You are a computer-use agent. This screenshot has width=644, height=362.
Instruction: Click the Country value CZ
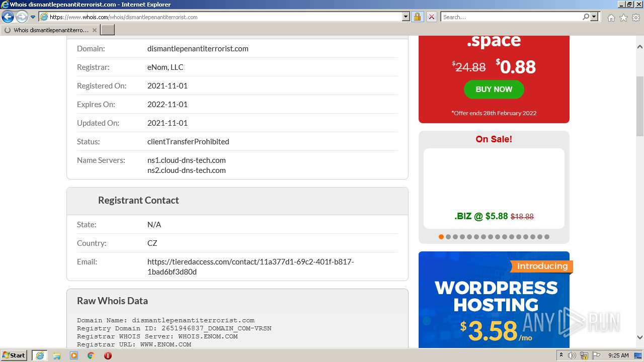(152, 243)
